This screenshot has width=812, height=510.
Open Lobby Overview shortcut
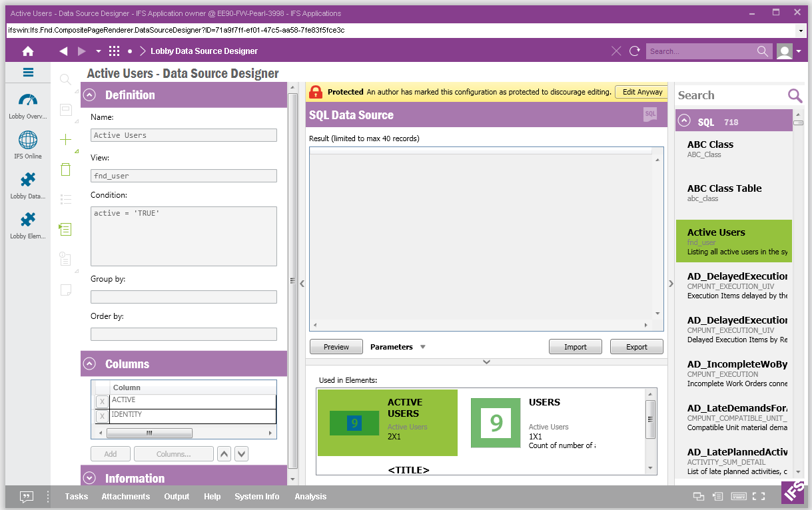pos(28,105)
